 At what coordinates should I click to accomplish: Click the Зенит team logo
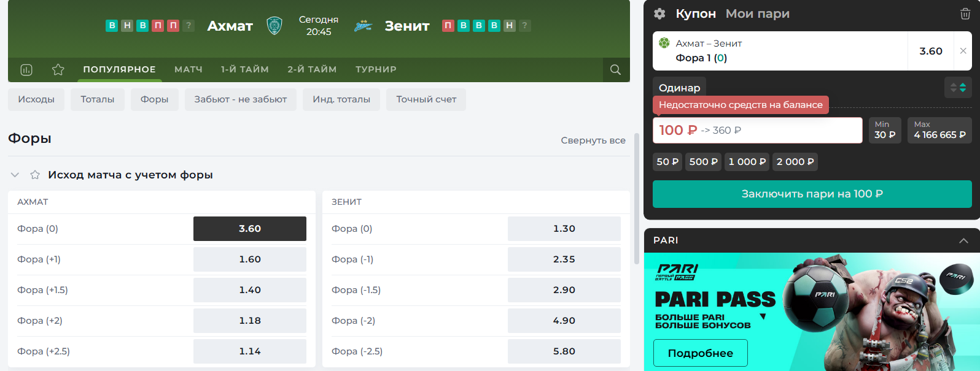[x=364, y=26]
